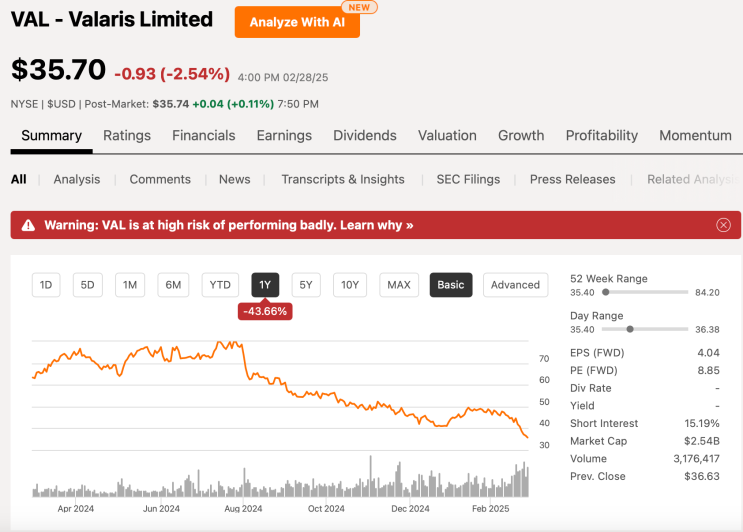The image size is (743, 532).
Task: Click the warning triangle icon in banner
Action: [x=28, y=225]
